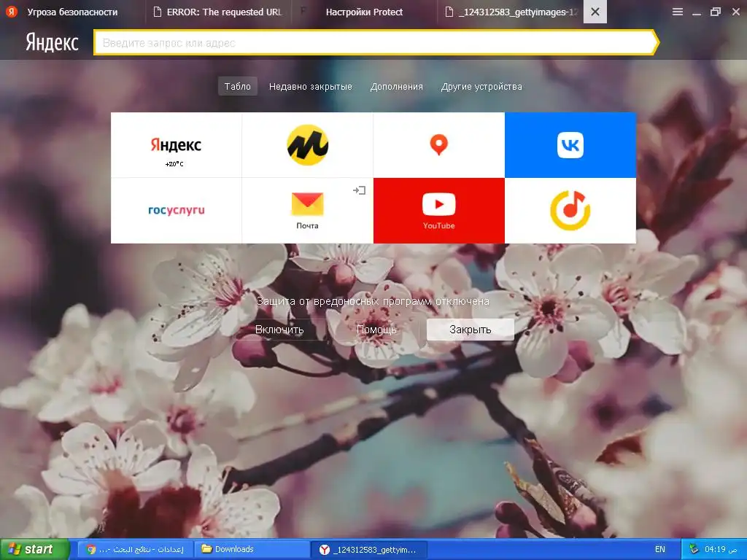Click the protection disabled warning text
747x560 pixels.
tap(373, 301)
